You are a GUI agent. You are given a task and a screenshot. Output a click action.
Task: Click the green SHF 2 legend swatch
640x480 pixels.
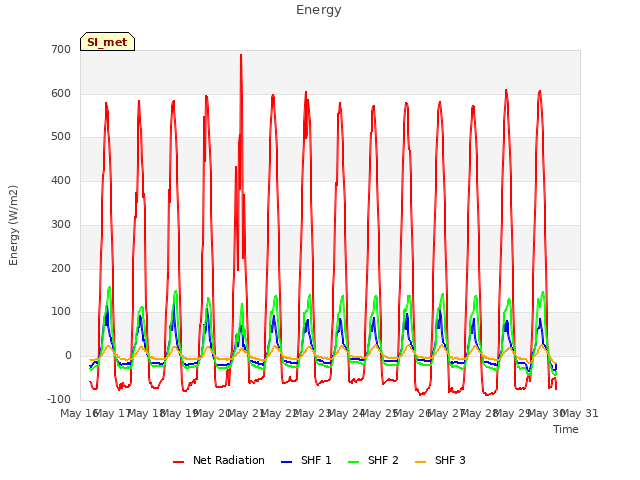coord(353,462)
